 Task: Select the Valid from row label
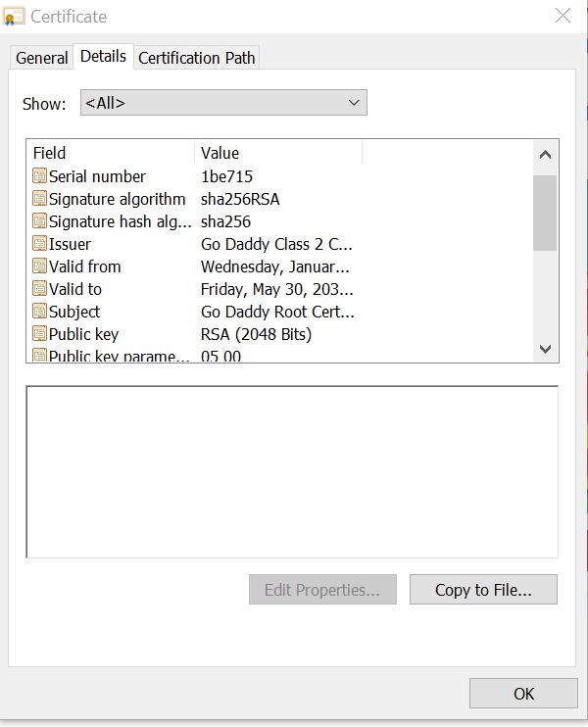(x=84, y=267)
